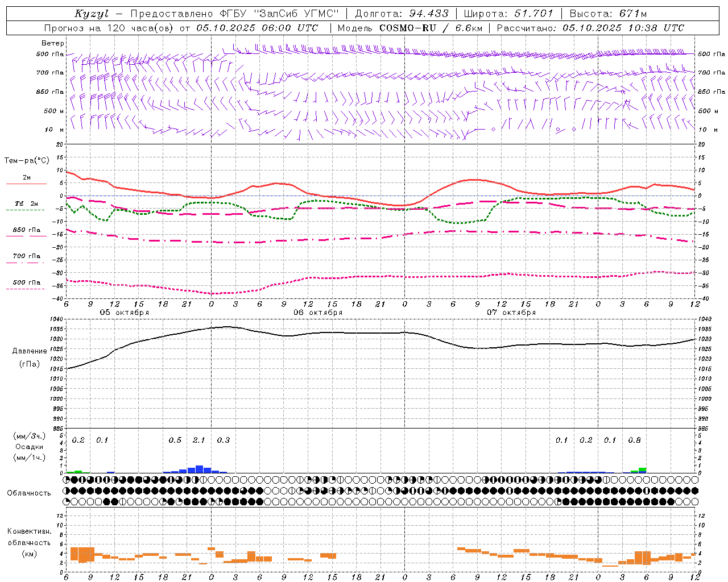Select the "Высота: 671м" elevation text
728x582 pixels.
click(608, 14)
